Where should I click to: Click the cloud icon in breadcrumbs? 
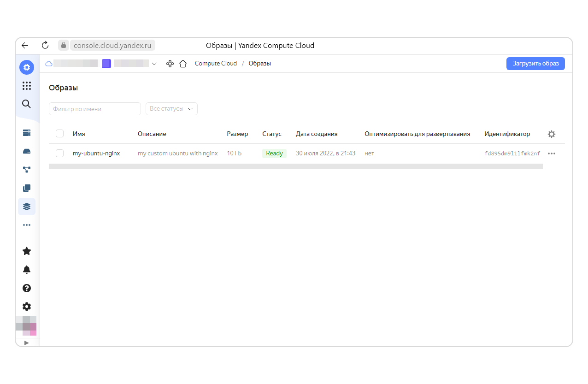(48, 64)
